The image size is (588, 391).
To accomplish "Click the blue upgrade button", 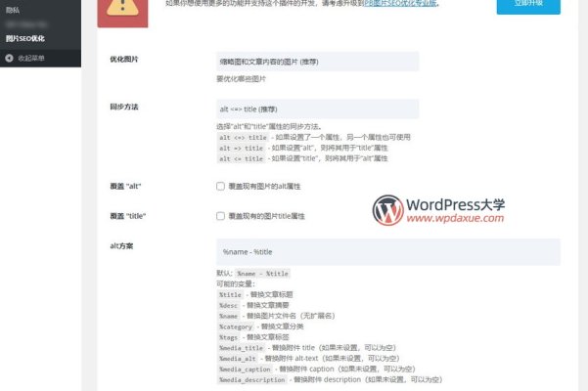I will pos(528,5).
